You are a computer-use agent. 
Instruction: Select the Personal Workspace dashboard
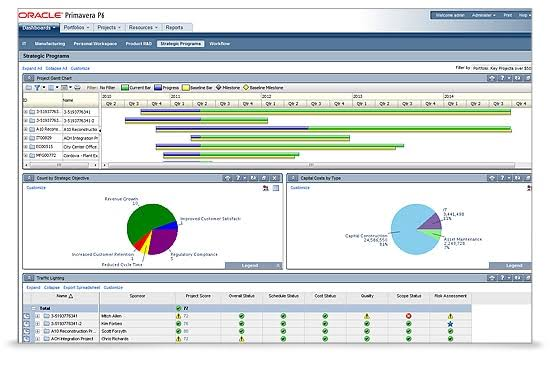[x=95, y=44]
